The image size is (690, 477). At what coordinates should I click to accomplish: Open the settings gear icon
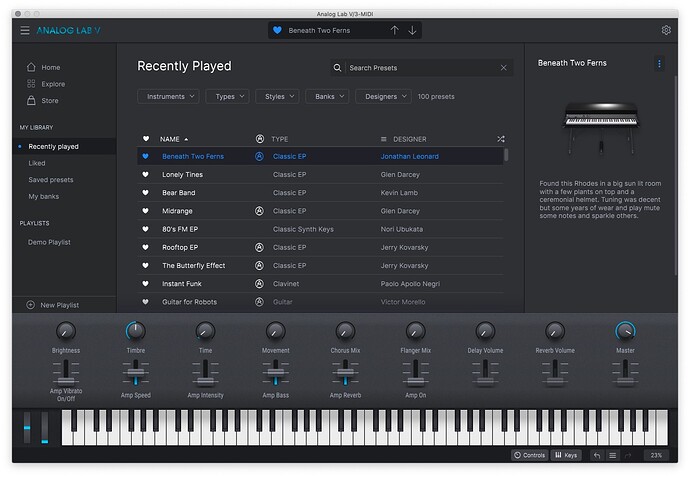[x=666, y=30]
